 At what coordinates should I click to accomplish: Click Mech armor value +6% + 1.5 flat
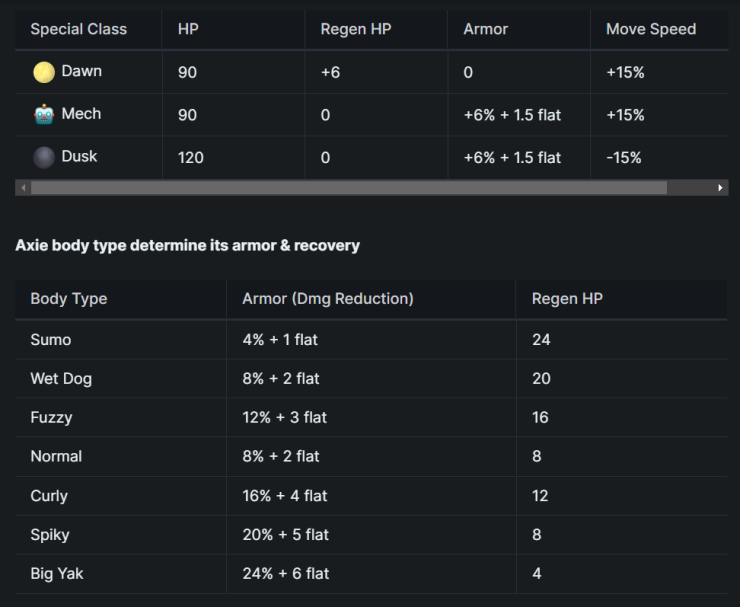tap(512, 115)
